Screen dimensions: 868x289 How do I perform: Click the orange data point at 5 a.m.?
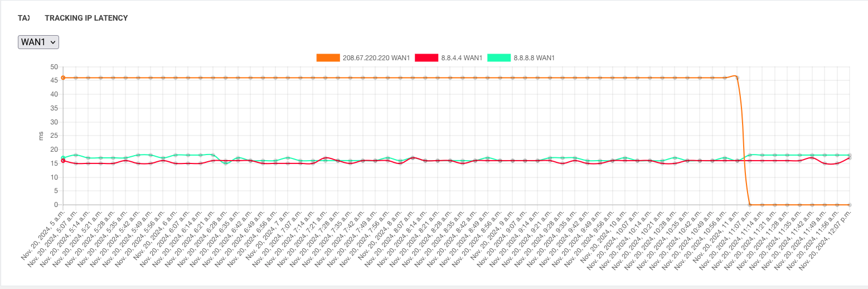click(x=63, y=78)
